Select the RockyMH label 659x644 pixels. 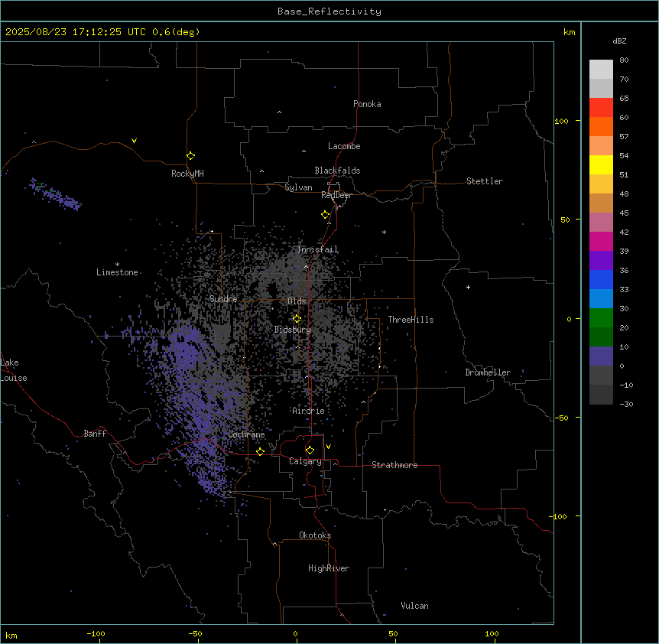click(x=187, y=173)
